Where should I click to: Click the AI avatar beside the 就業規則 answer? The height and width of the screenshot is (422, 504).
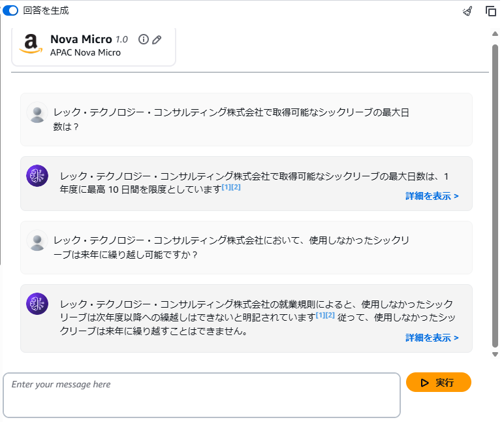click(37, 304)
